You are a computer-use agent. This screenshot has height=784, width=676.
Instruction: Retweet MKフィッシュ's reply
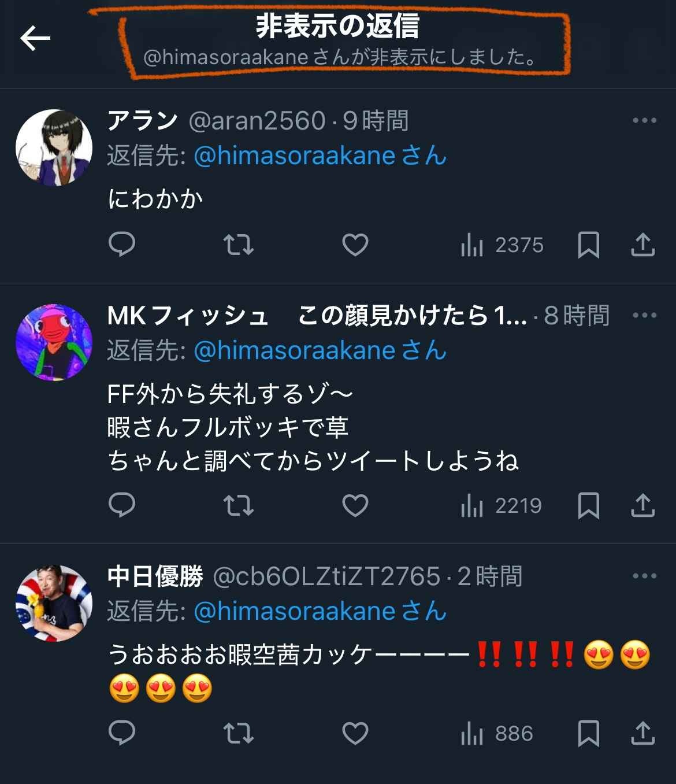tap(239, 505)
